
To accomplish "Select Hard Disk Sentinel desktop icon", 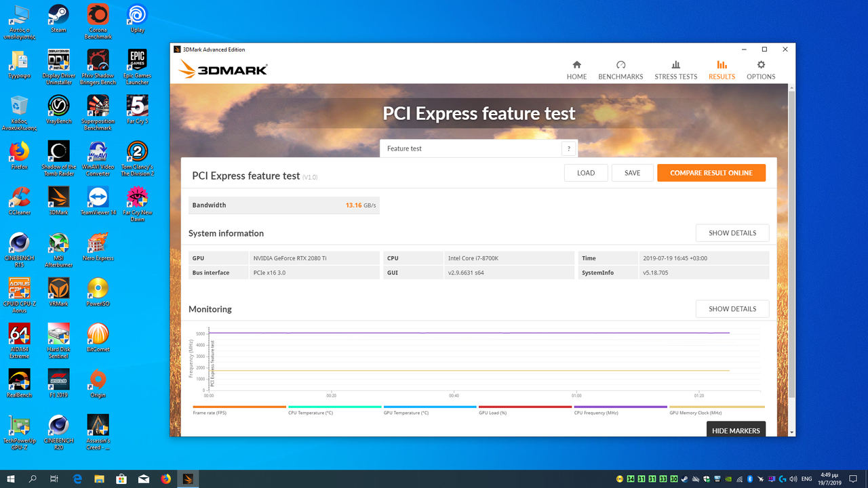I will click(58, 340).
